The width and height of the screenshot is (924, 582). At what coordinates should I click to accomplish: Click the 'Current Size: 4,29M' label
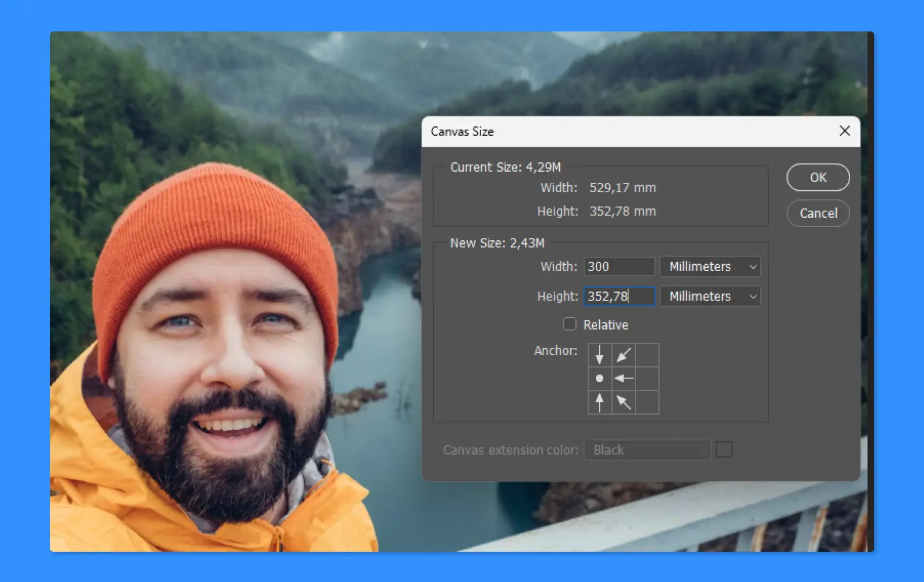[506, 167]
